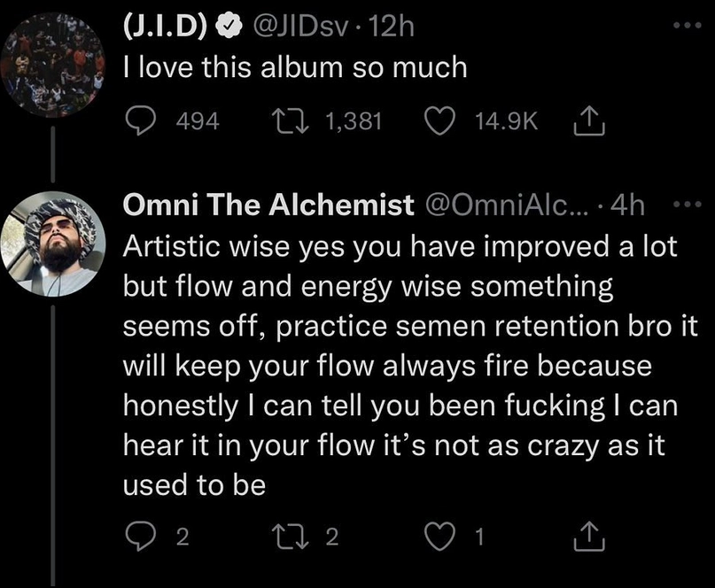Open Omni The Alchemist's avatar
This screenshot has width=715, height=588.
[x=55, y=244]
